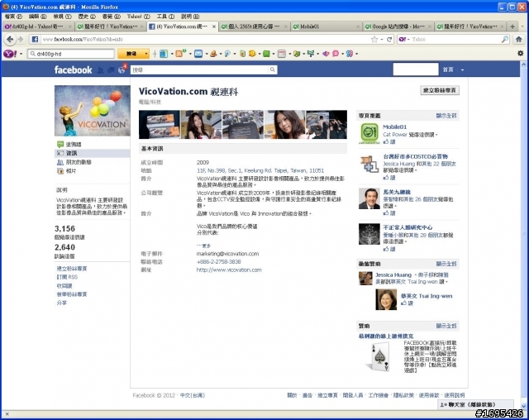Expand the dropdown arrow after the calendar icon
The height and width of the screenshot is (420, 529).
(x=290, y=54)
